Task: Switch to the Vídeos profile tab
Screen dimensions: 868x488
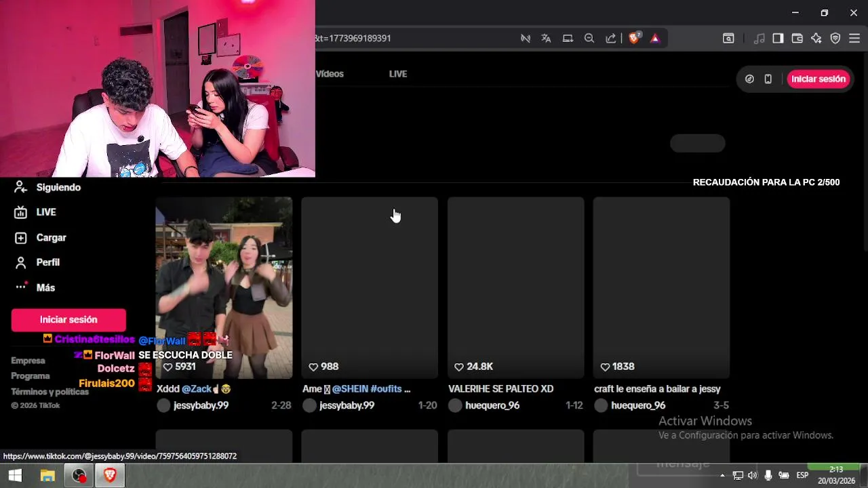Action: (330, 74)
